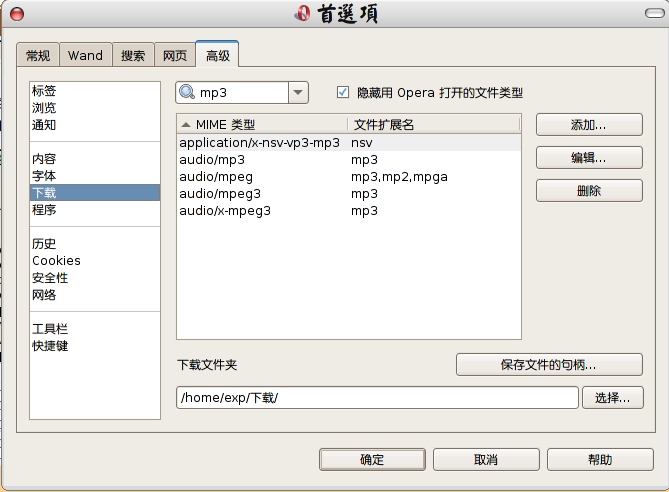Click the 删除 button
This screenshot has width=669, height=492.
(x=589, y=190)
